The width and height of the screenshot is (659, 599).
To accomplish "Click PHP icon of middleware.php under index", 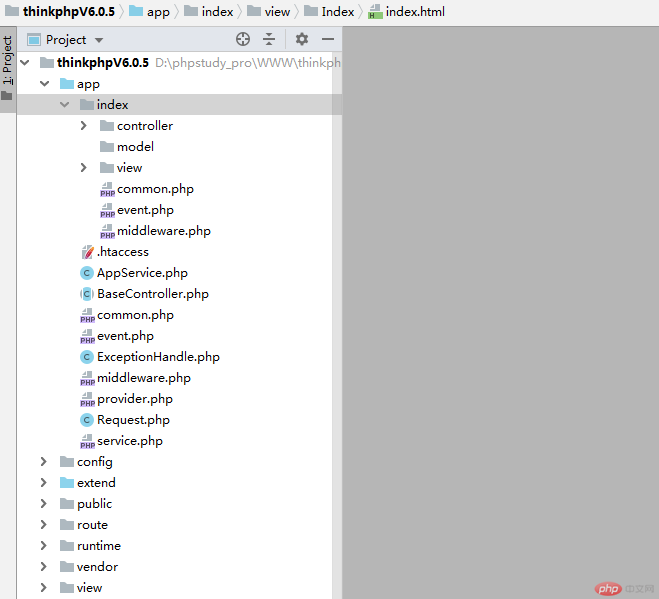I will (x=107, y=231).
